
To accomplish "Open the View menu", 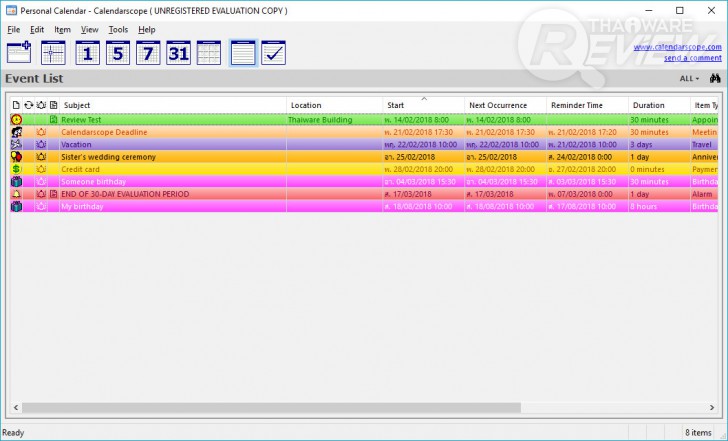I will pos(90,29).
